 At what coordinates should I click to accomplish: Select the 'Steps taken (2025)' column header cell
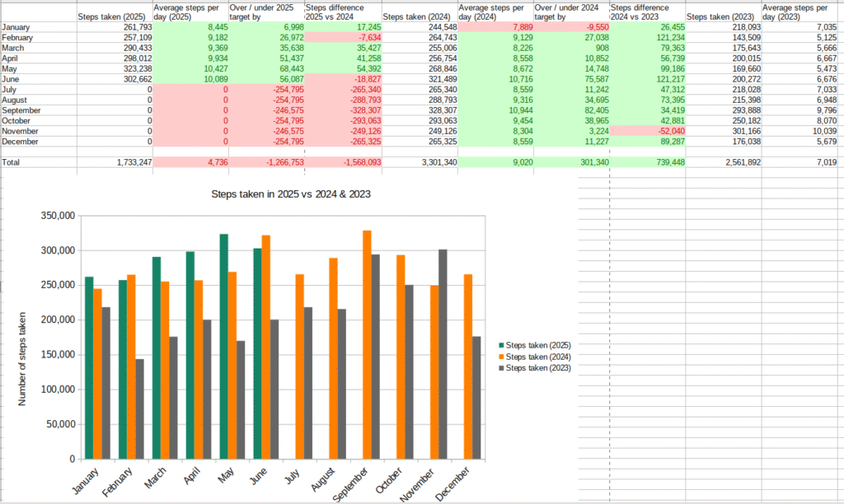115,12
